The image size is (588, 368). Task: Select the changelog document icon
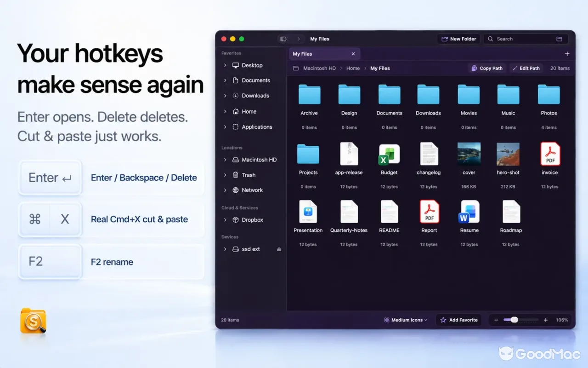429,154
